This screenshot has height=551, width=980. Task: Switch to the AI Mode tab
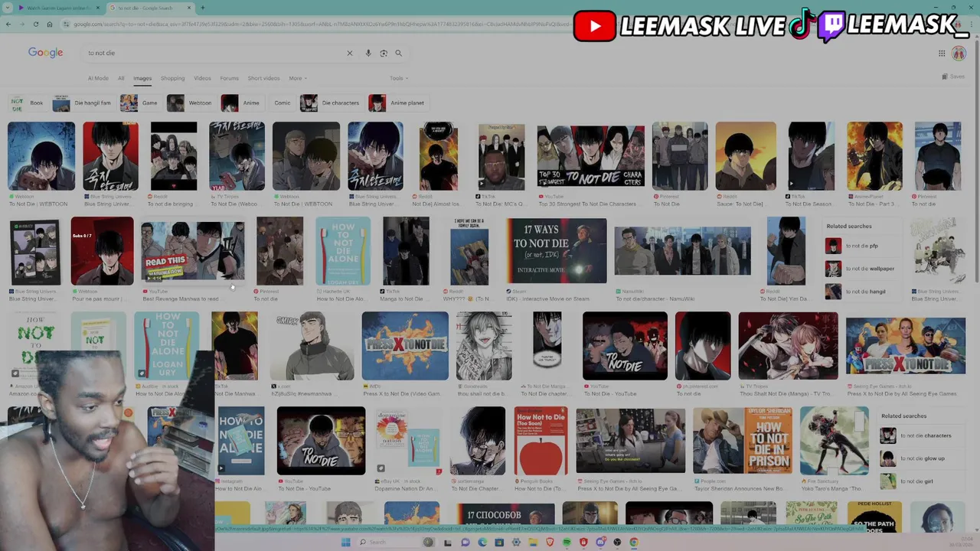[98, 78]
